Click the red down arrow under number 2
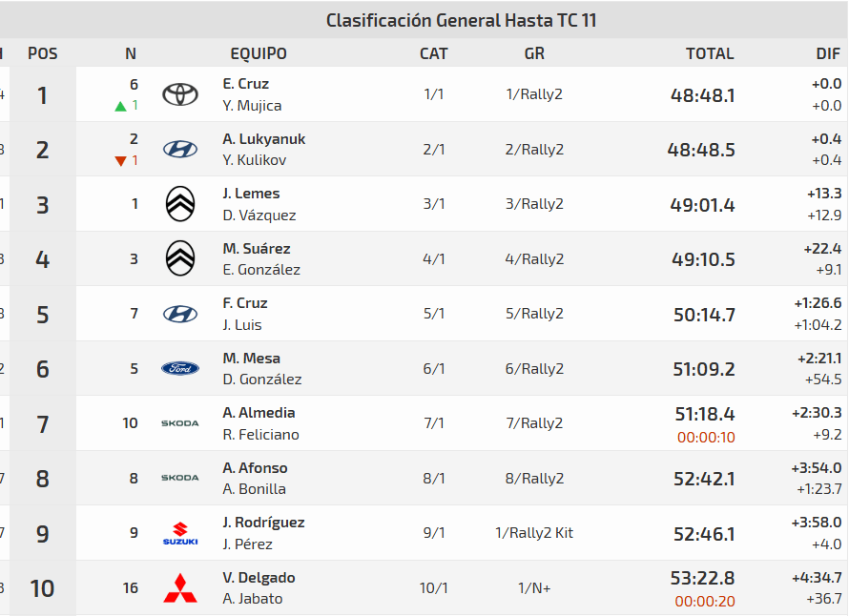849x616 pixels. [x=120, y=161]
